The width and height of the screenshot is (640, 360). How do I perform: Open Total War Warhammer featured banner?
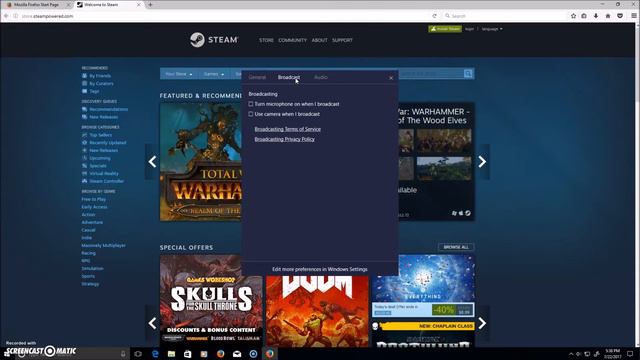(200, 162)
